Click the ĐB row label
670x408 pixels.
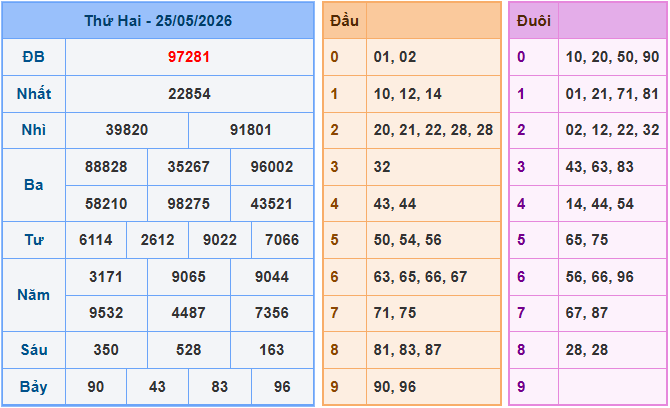34,57
